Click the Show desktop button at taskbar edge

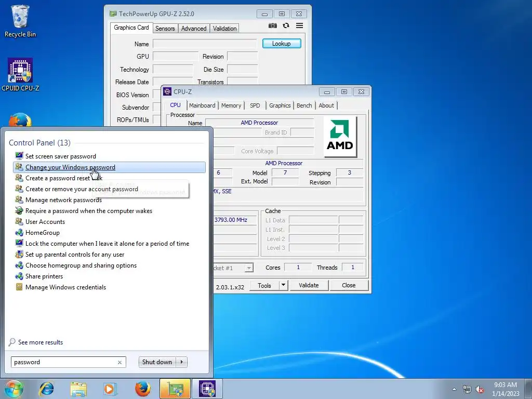point(528,389)
